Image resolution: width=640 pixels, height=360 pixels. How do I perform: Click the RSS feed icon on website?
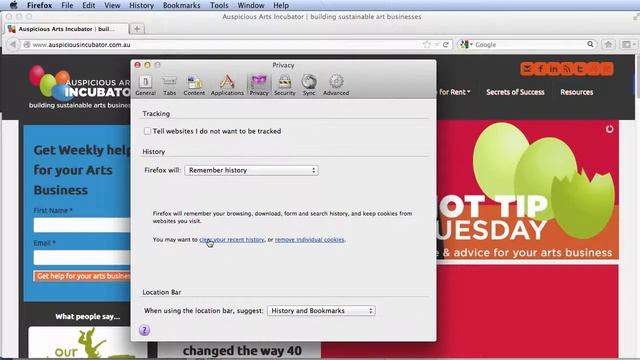[567, 69]
